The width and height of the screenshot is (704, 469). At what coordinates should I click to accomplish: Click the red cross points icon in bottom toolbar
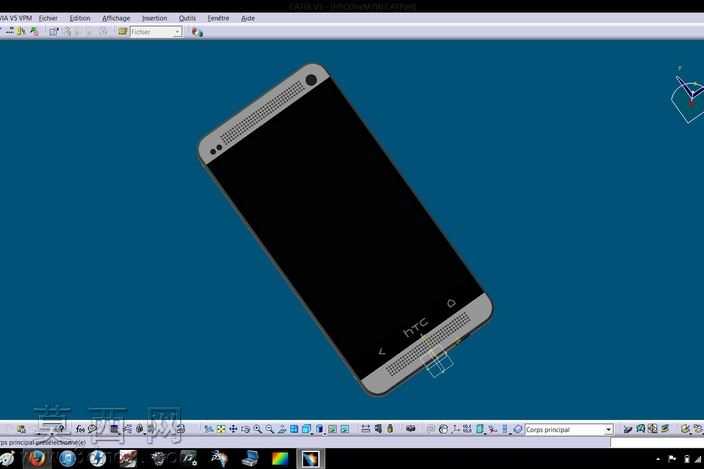(x=493, y=429)
